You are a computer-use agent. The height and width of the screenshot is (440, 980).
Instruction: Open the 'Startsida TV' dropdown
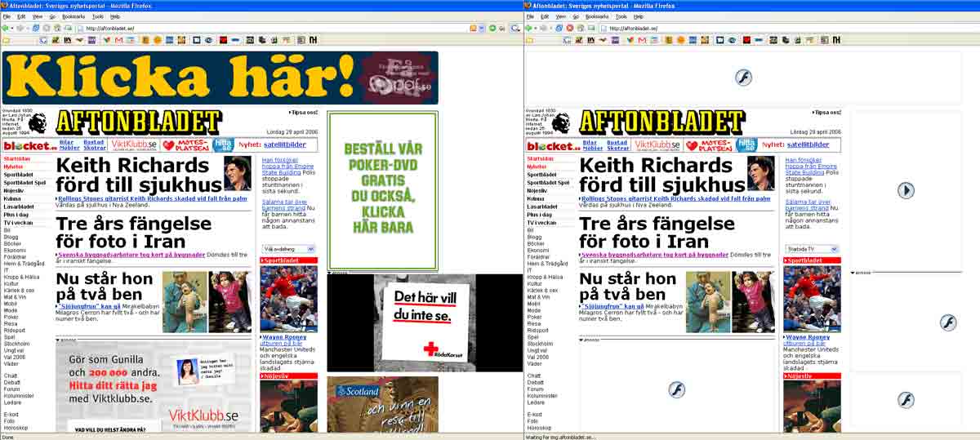pyautogui.click(x=811, y=249)
